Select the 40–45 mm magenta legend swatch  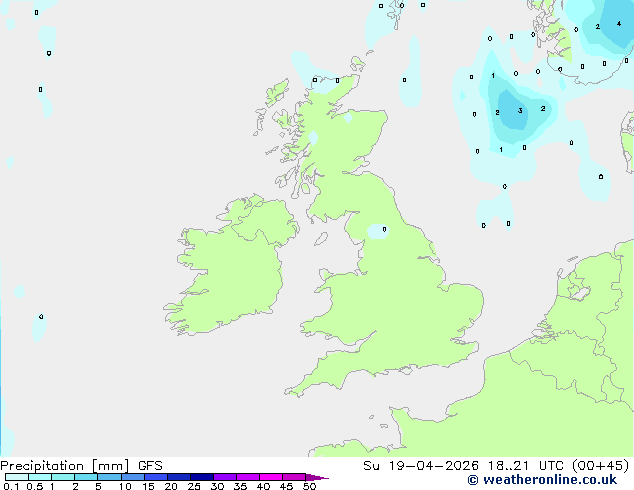tap(271, 477)
